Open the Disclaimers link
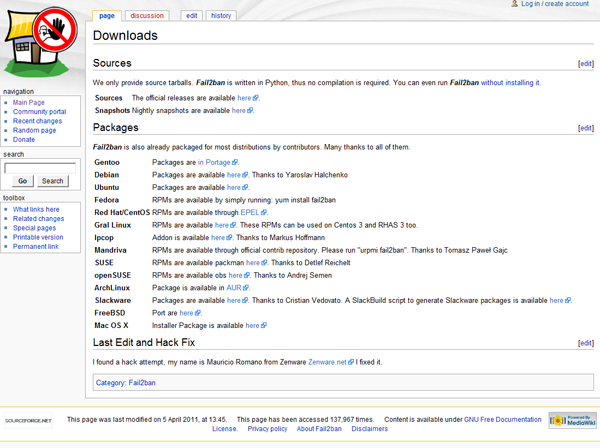The height and width of the screenshot is (448, 600). [370, 429]
